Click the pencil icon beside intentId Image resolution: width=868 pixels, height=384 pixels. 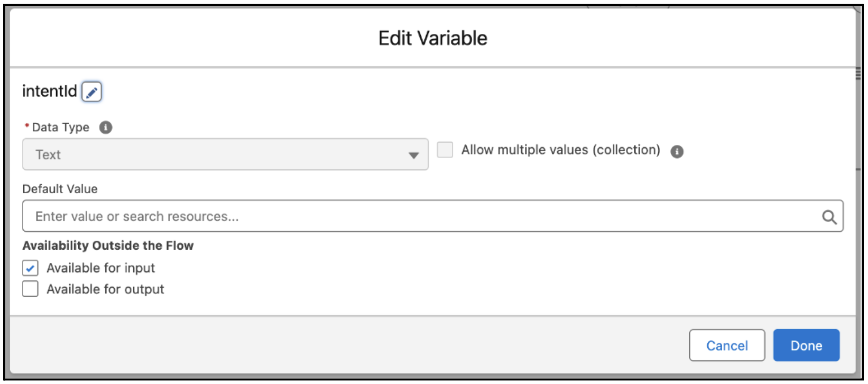[x=91, y=92]
